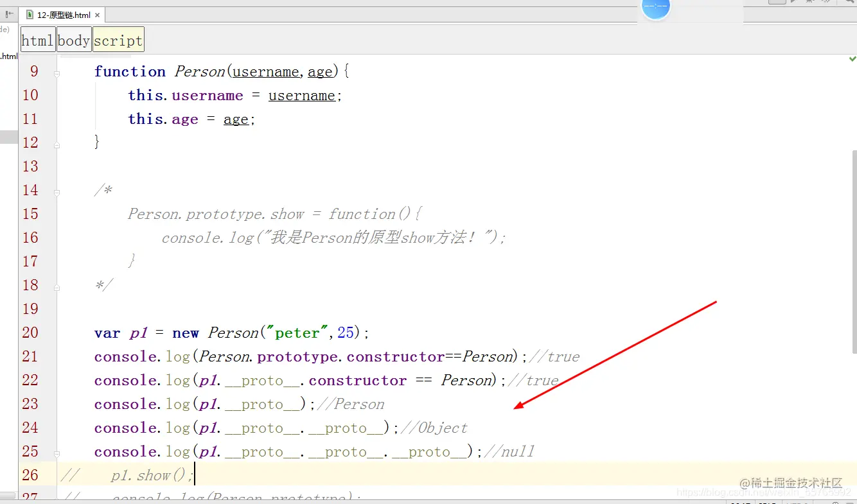Screen dimensions: 857x504
Task: Click the new keyword on line 20
Action: [186, 333]
